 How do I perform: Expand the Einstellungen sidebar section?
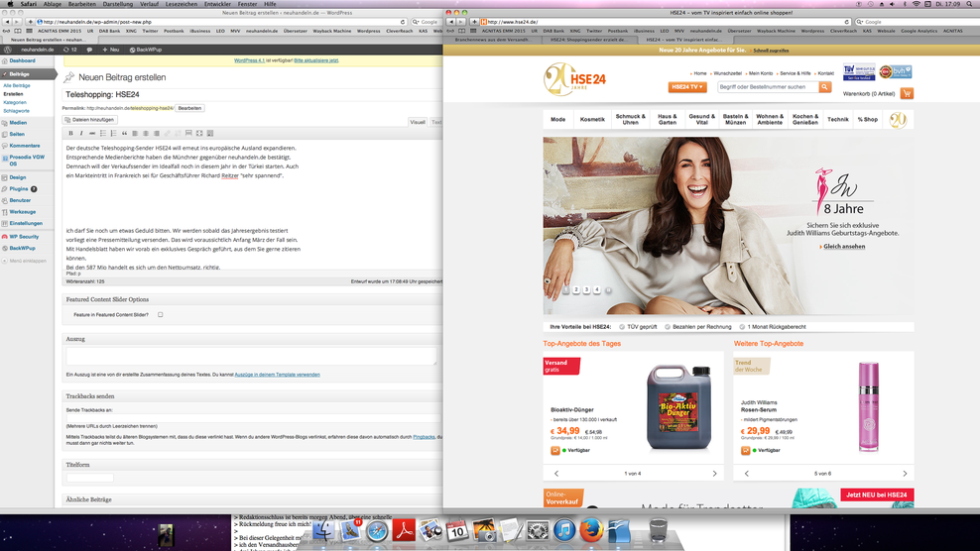(27, 223)
